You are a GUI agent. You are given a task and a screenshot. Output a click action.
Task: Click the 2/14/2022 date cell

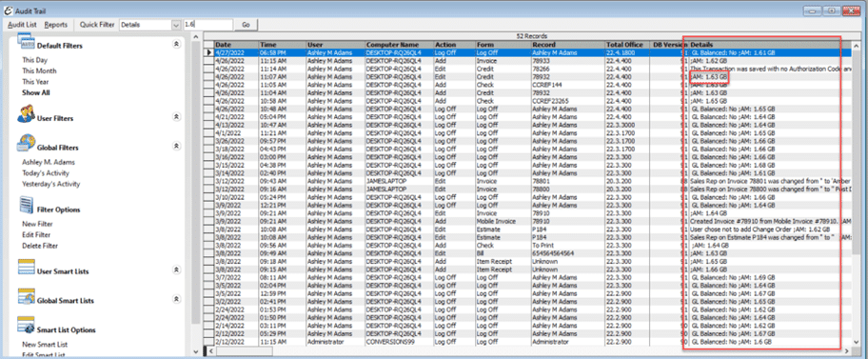pyautogui.click(x=236, y=326)
